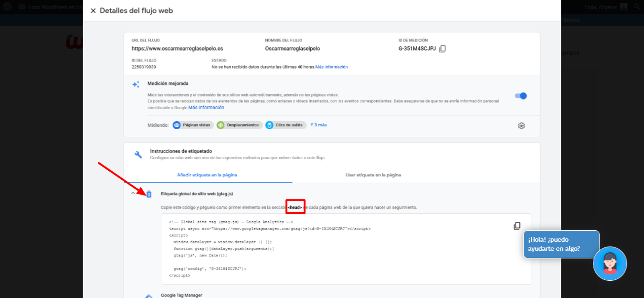Collapse the Etiqueta global de sitio web section

tap(133, 194)
